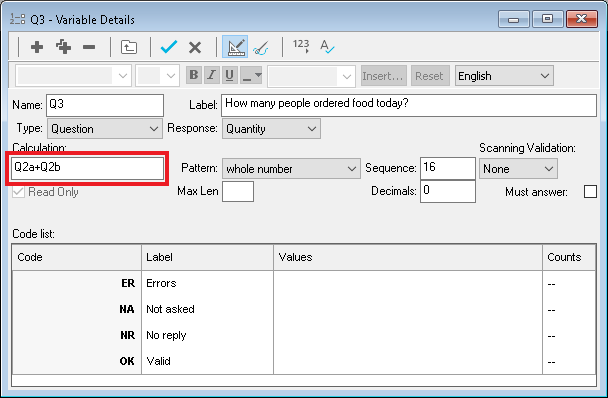Toggle the Read Only checkbox
Viewport: 608px width, 398px height.
pos(18,192)
